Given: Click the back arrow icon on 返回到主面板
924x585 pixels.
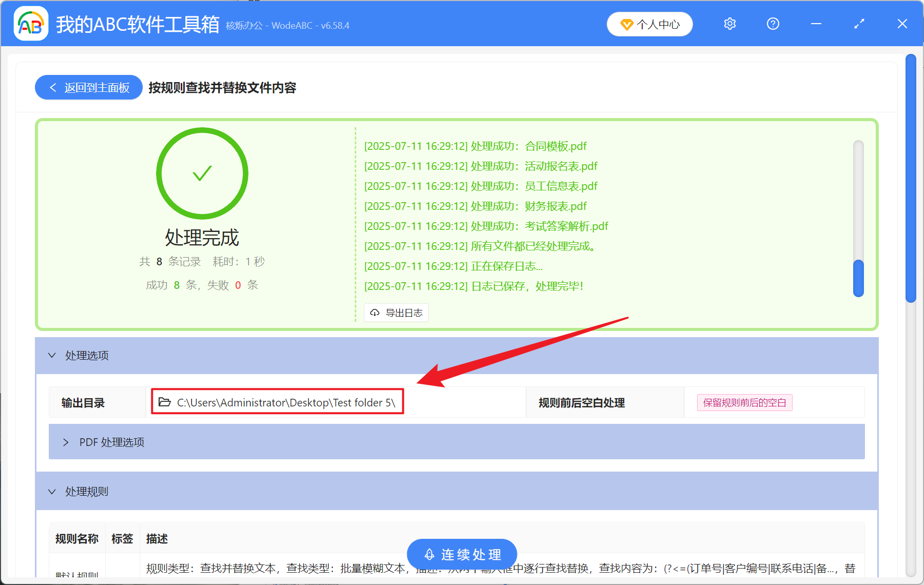Looking at the screenshot, I should coord(53,87).
